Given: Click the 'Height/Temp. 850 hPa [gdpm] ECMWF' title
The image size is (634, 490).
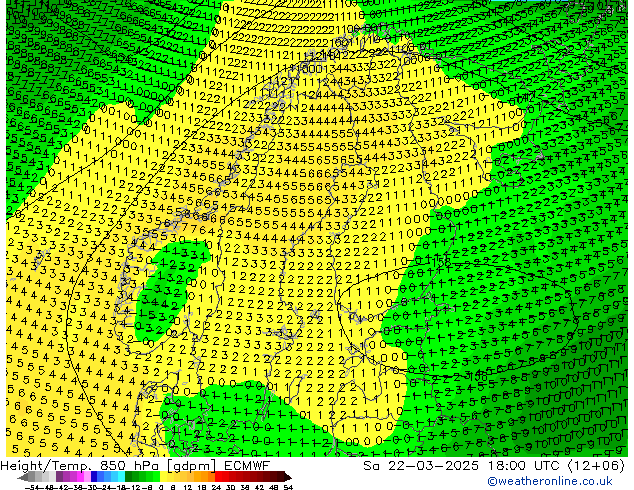Looking at the screenshot, I should [135, 466].
